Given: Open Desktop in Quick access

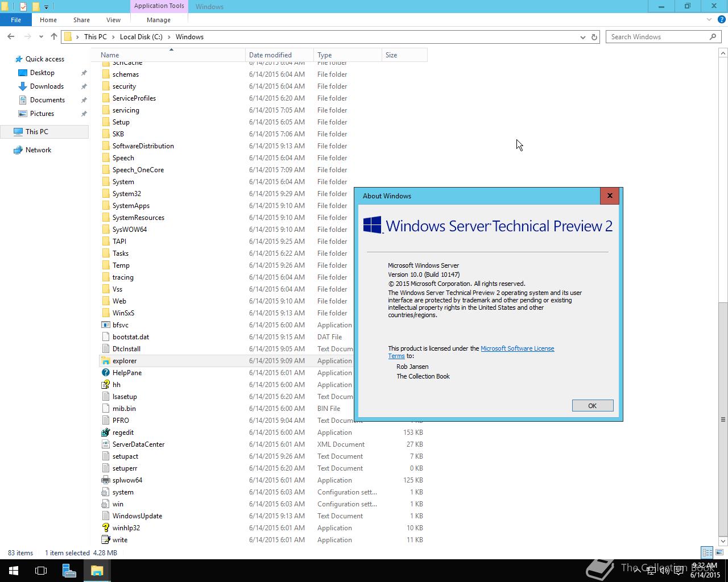Looking at the screenshot, I should tap(42, 73).
